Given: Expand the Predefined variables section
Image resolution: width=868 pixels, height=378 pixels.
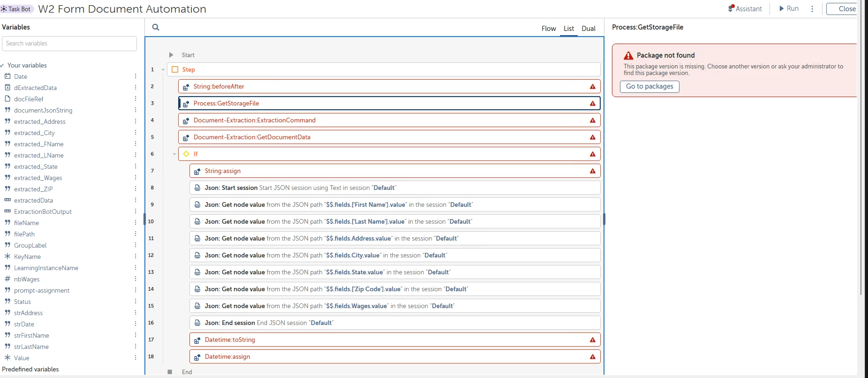Looking at the screenshot, I should pyautogui.click(x=30, y=369).
